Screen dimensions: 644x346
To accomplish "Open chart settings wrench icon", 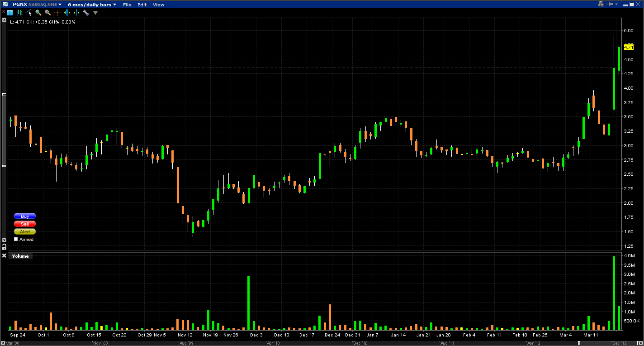I will (x=85, y=13).
